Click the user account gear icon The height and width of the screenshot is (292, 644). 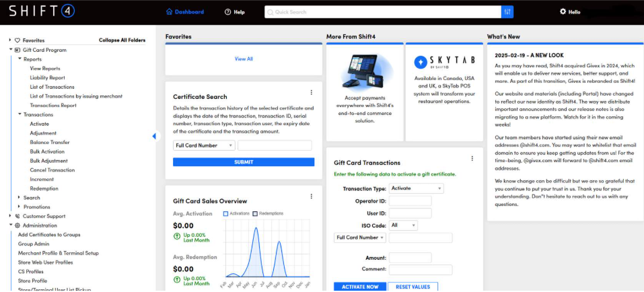(x=563, y=12)
